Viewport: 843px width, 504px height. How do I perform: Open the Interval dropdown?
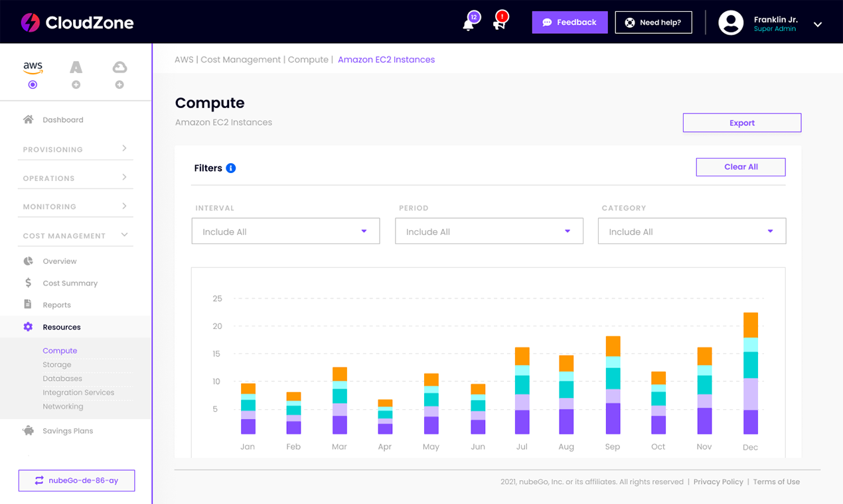coord(285,231)
